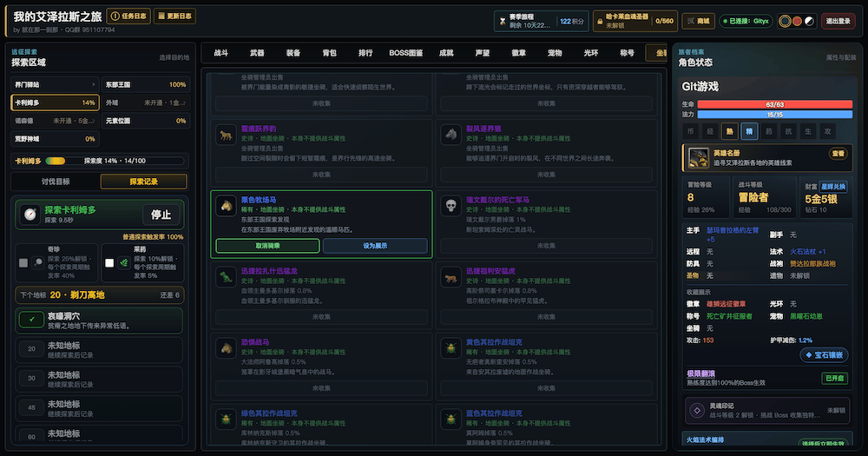Click the 迅捷拉扎什迅猛龙 raptor icon
Screen dimensions: 868x456
click(x=226, y=277)
